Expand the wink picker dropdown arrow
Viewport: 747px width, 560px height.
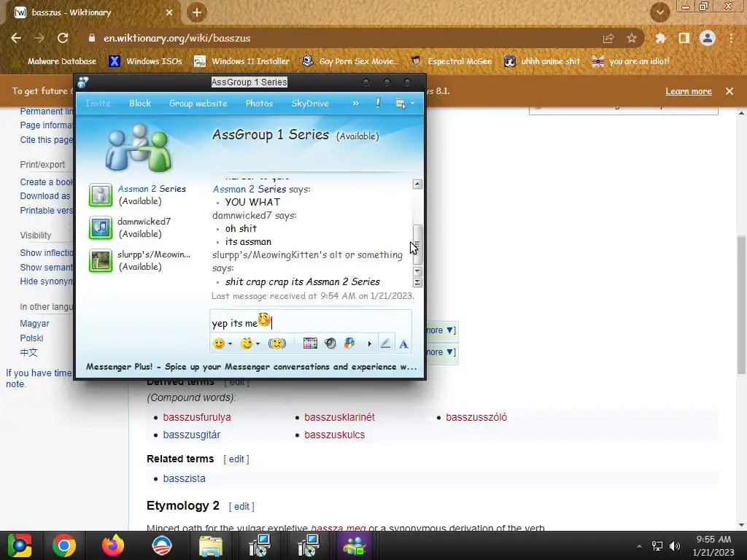coord(258,344)
